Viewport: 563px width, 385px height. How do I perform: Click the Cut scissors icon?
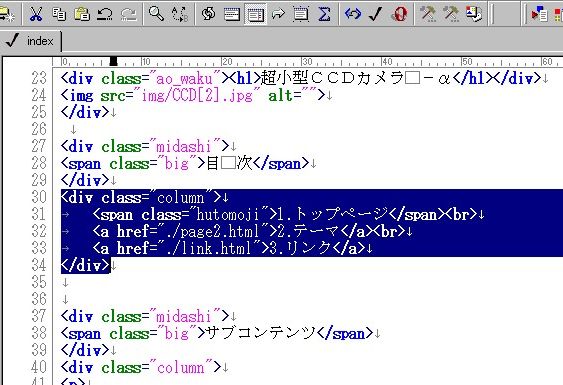36,14
